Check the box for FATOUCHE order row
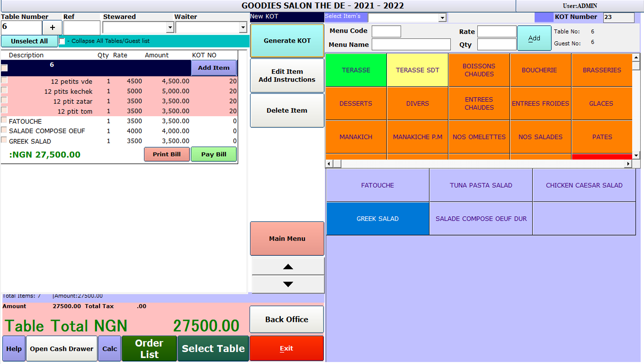Image resolution: width=644 pixels, height=364 pixels. point(4,120)
